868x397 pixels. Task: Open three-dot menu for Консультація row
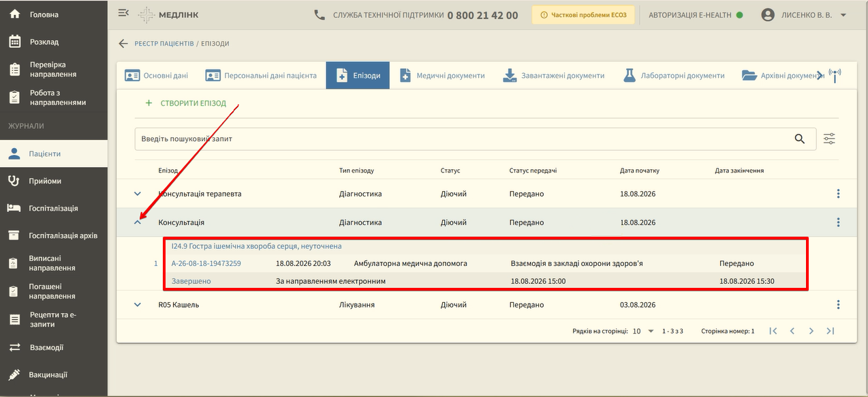838,222
